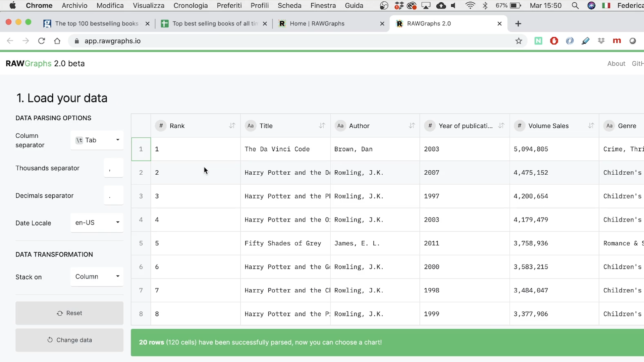Screen dimensions: 644x362
Task: Reload the page in Chrome
Action: (x=42, y=41)
